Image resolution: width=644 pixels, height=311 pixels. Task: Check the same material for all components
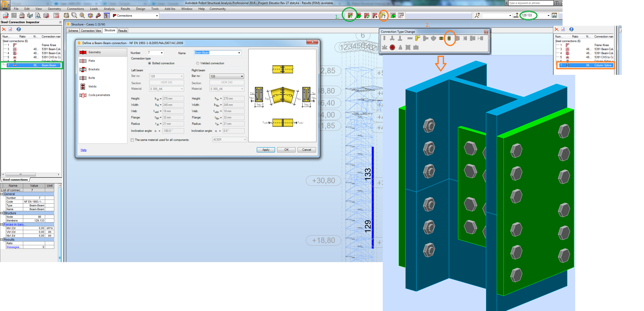point(132,140)
